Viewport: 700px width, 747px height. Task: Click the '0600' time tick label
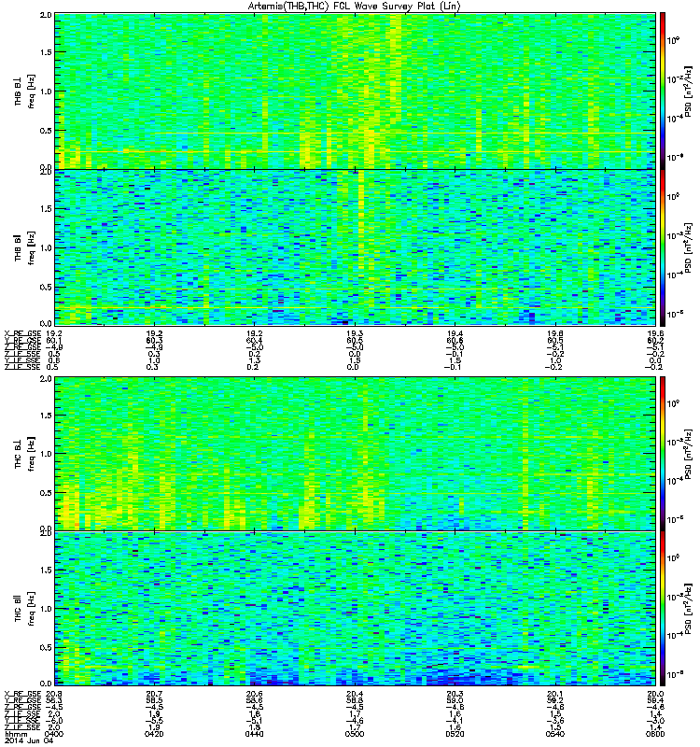tap(655, 734)
